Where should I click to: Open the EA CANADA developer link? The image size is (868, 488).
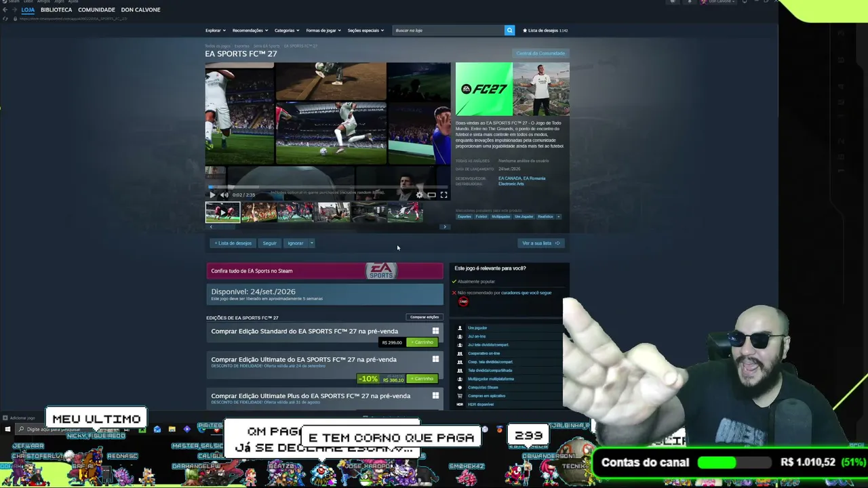[509, 178]
